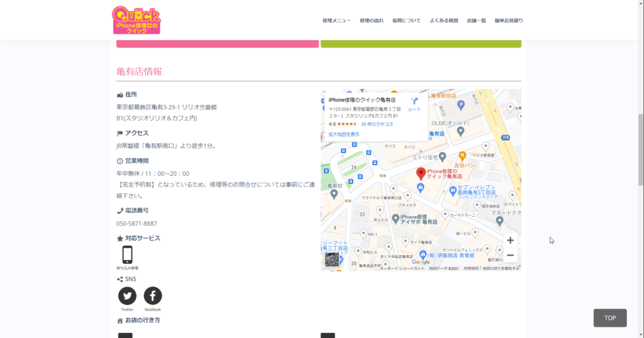Image resolution: width=644 pixels, height=338 pixels.
Task: Click the SNS share icon
Action: click(120, 280)
